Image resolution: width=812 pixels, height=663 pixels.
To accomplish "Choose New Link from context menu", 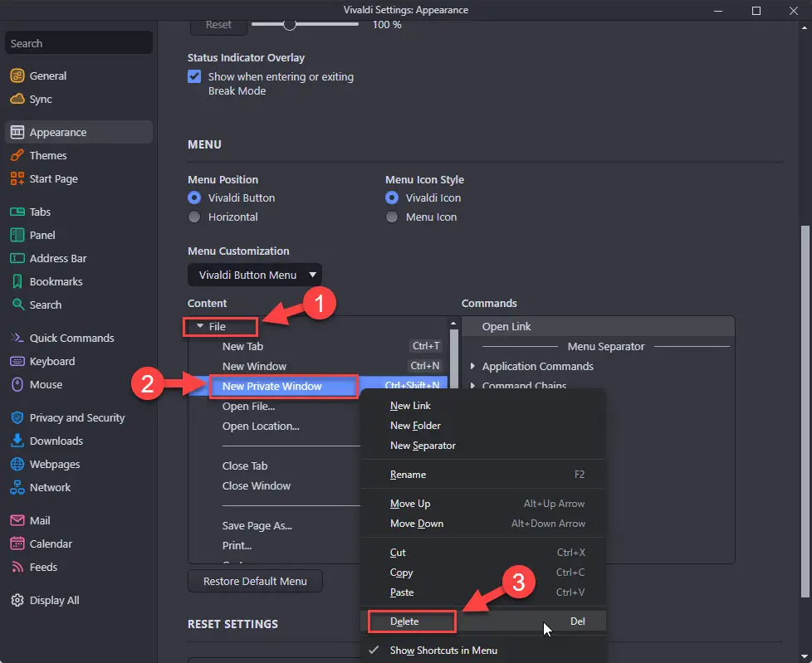I will 483,406.
